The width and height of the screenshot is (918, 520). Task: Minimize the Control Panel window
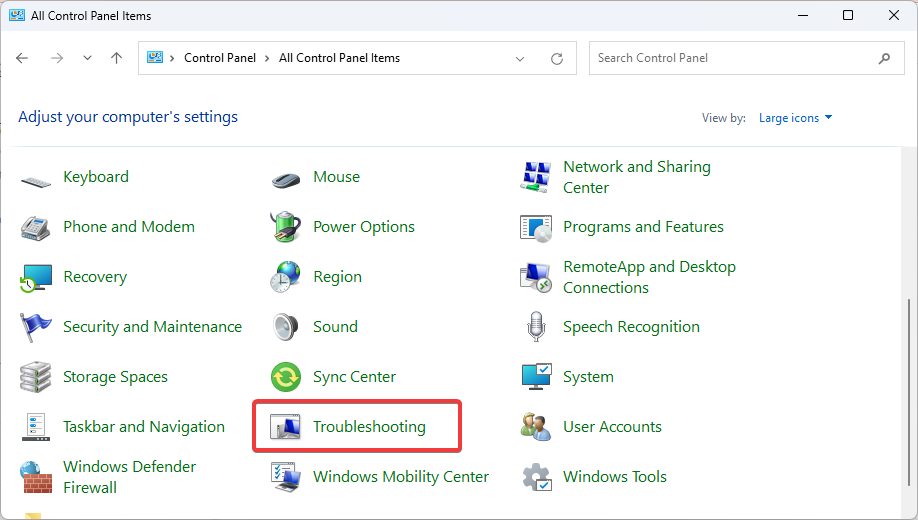803,15
